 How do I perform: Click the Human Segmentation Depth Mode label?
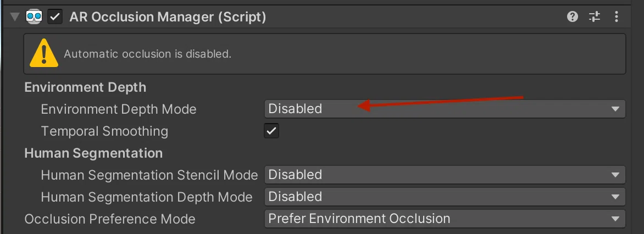[147, 197]
